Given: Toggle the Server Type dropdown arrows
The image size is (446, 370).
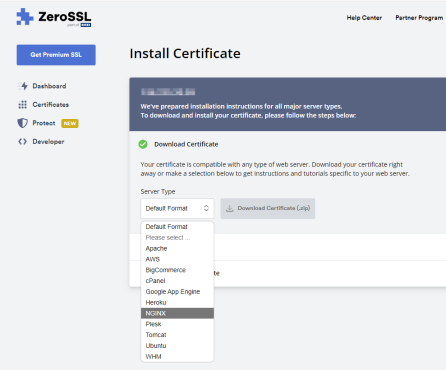Looking at the screenshot, I should 206,208.
